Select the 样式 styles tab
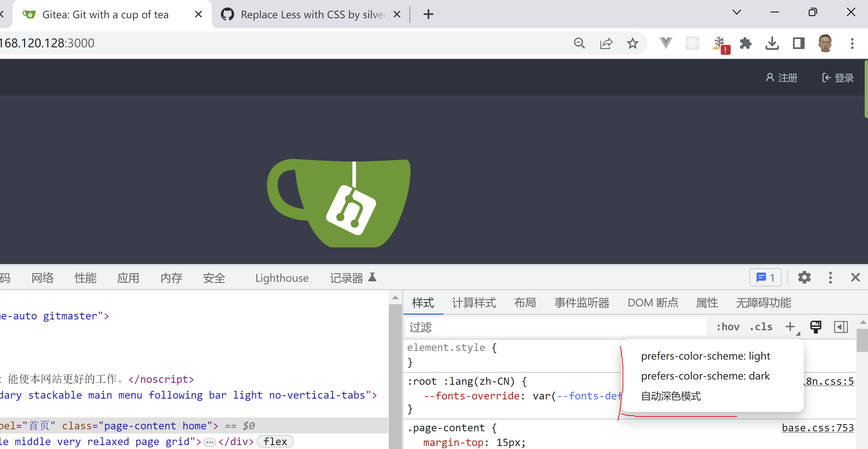The image size is (868, 449). (x=423, y=302)
